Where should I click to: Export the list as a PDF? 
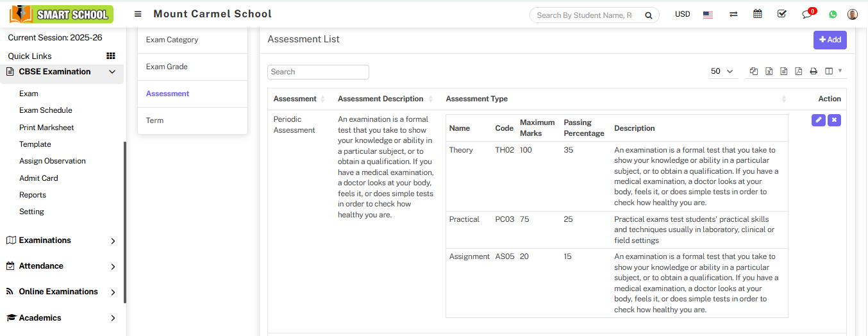[798, 71]
